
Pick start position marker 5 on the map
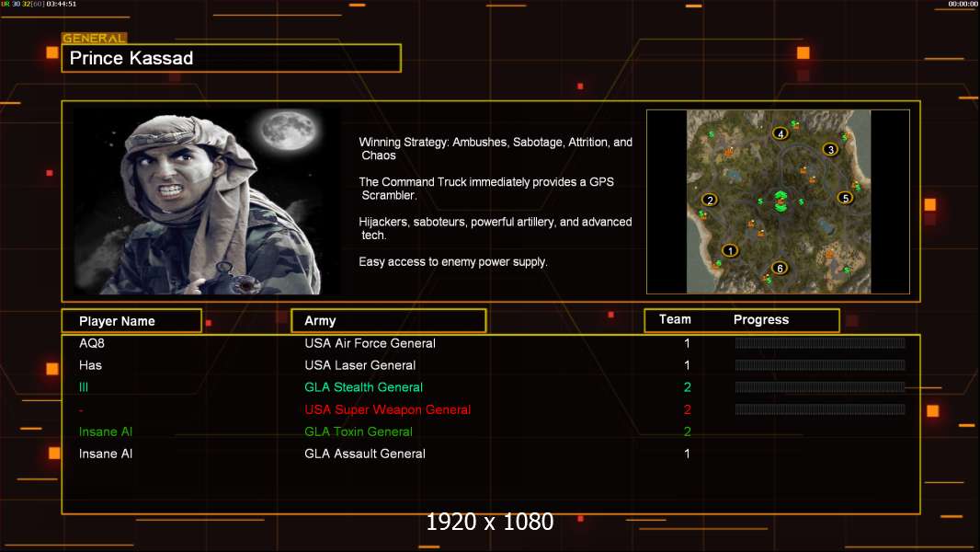[x=845, y=198]
